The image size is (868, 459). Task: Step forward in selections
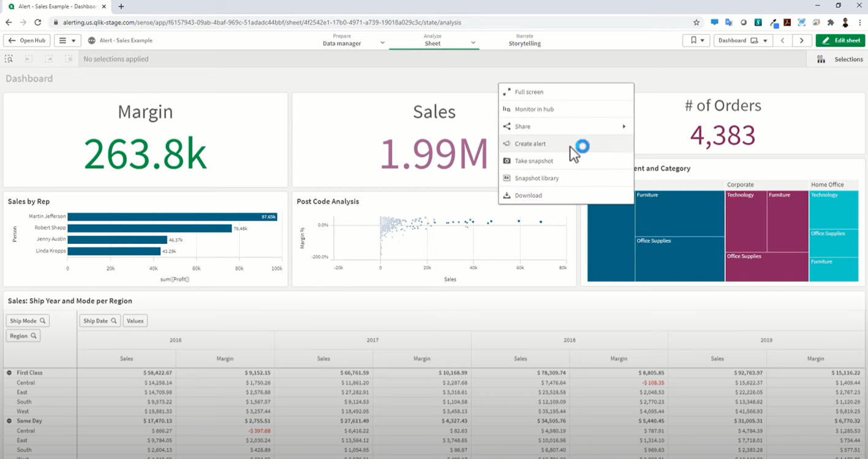[x=49, y=59]
